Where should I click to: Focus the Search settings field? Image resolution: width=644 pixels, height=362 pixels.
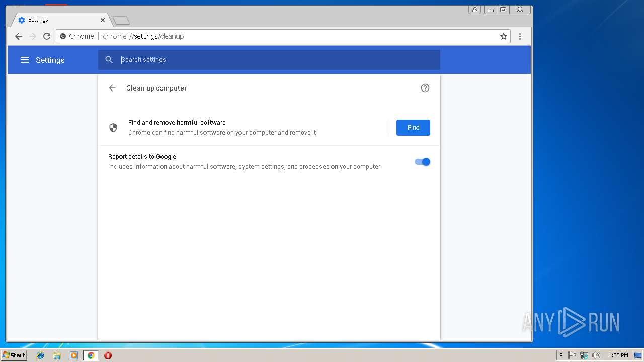(x=269, y=60)
